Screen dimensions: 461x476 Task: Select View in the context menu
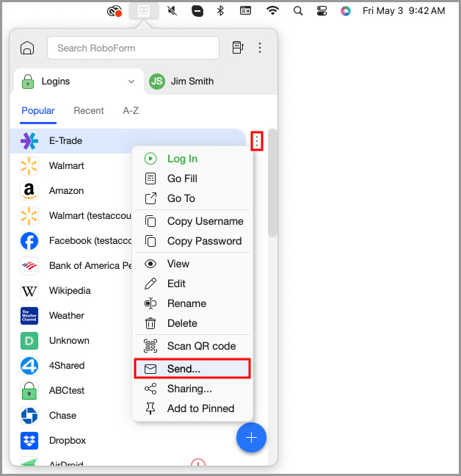tap(192, 264)
